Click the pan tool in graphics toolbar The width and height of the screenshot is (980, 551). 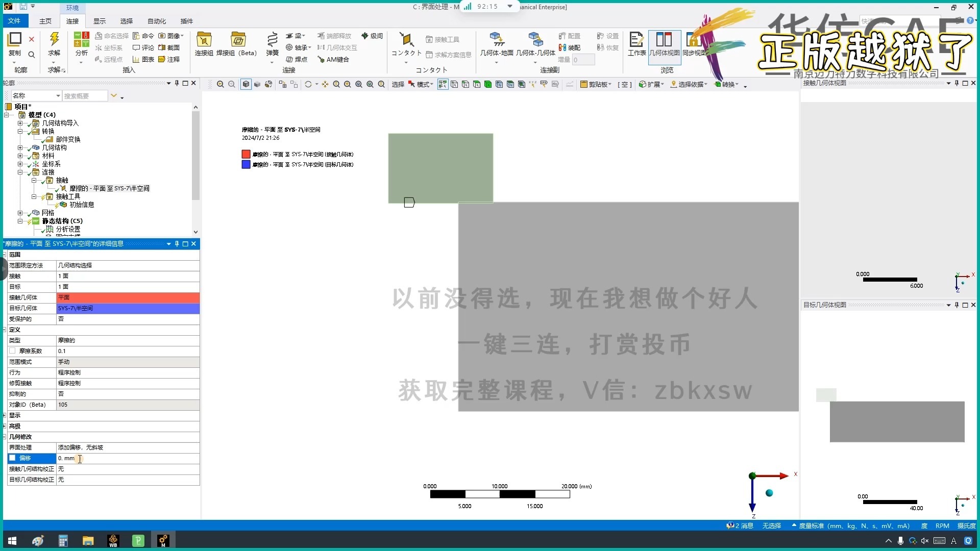click(x=325, y=85)
